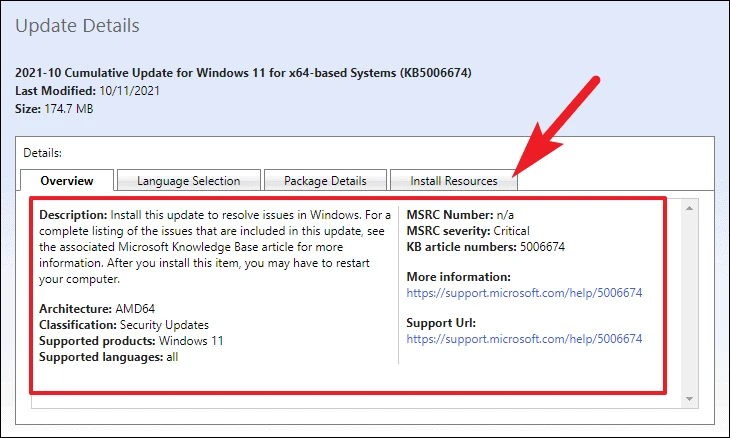Click the Supported products Windows 11 line
The height and width of the screenshot is (438, 730).
click(x=131, y=341)
